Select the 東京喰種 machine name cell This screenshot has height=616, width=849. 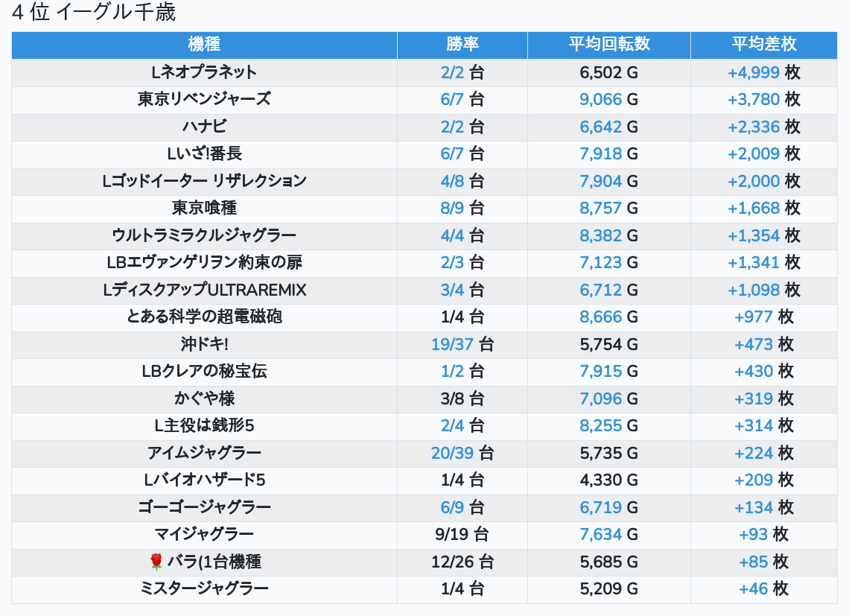[204, 208]
